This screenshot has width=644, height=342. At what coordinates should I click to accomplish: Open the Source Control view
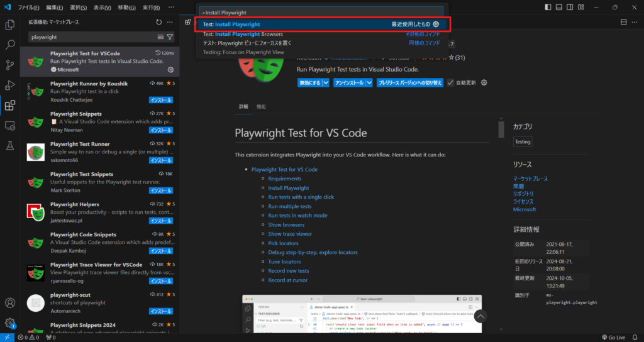[x=10, y=65]
